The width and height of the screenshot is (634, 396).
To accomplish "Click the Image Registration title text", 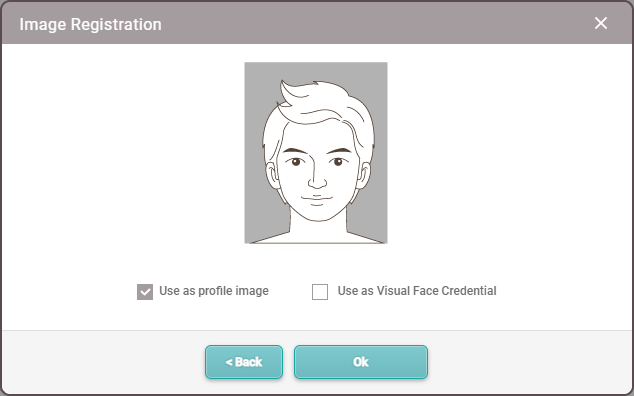I will [91, 24].
